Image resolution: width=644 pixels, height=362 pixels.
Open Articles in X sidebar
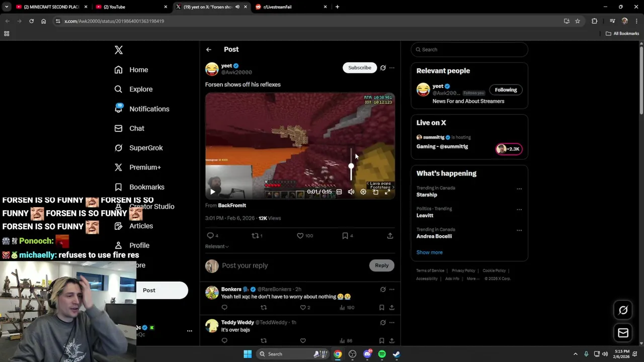tap(133, 226)
